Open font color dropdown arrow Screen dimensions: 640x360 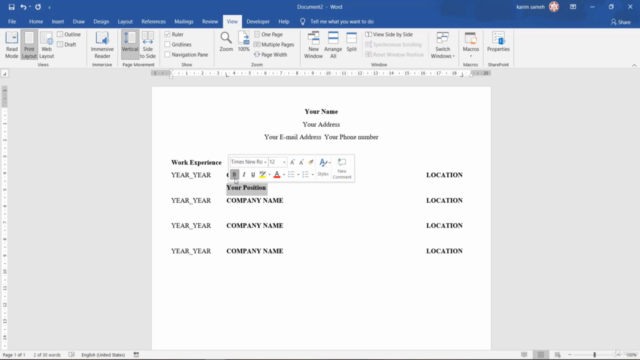click(284, 174)
